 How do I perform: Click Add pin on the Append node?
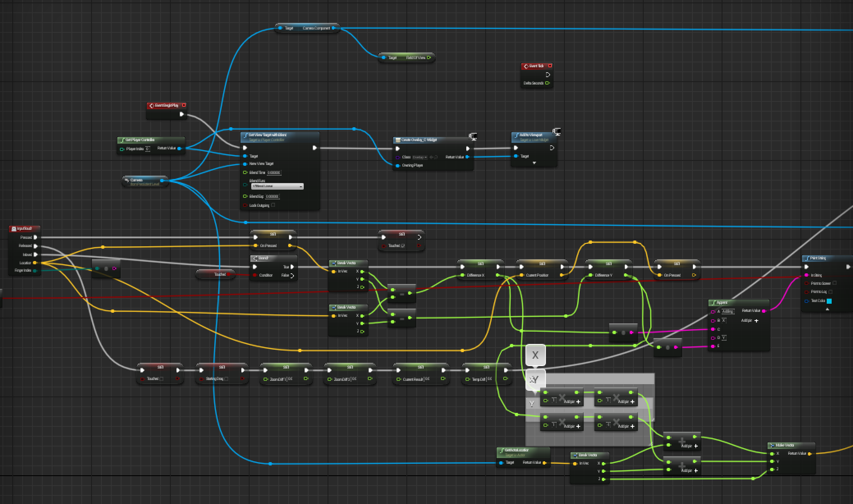[757, 321]
